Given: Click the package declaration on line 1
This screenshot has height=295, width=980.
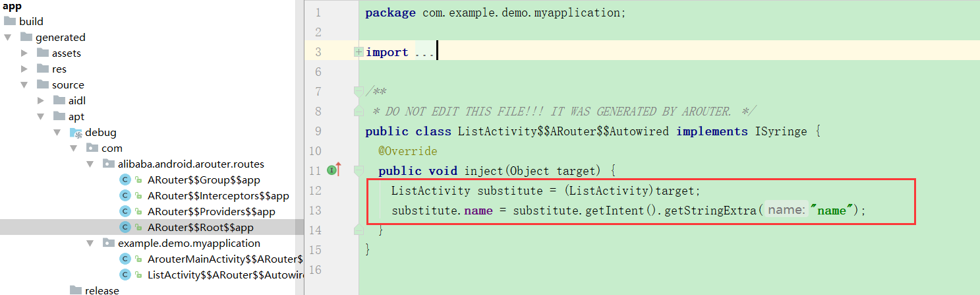Looking at the screenshot, I should 496,13.
